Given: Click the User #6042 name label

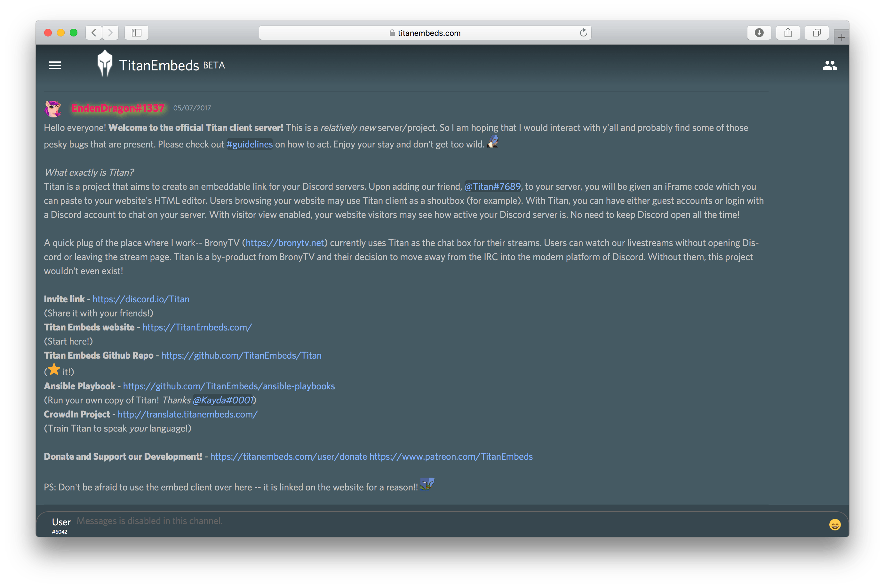Looking at the screenshot, I should [61, 522].
